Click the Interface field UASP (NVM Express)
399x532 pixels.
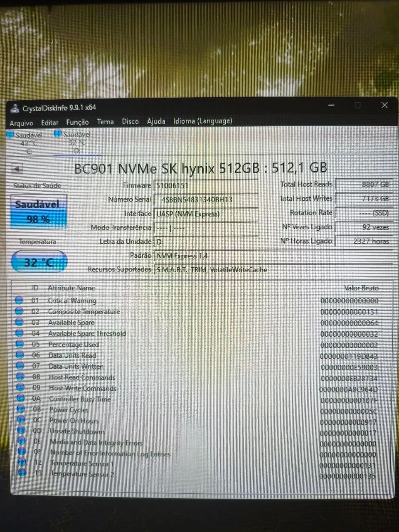click(206, 214)
